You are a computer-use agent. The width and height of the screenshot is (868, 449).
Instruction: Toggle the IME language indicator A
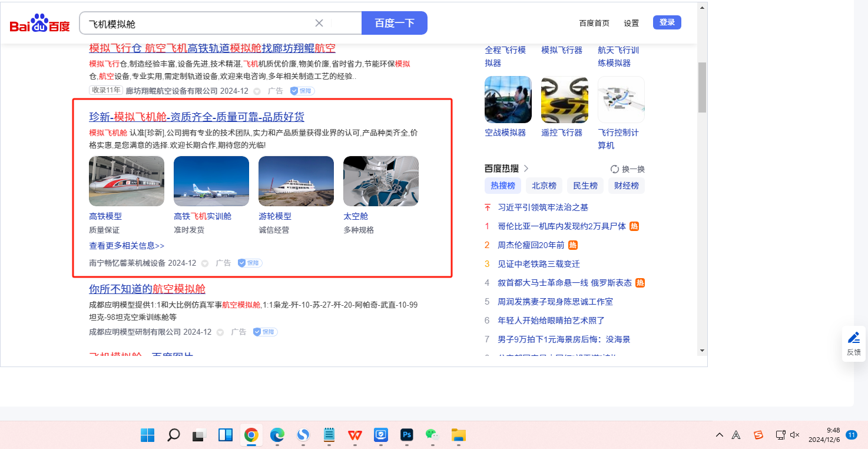point(736,435)
